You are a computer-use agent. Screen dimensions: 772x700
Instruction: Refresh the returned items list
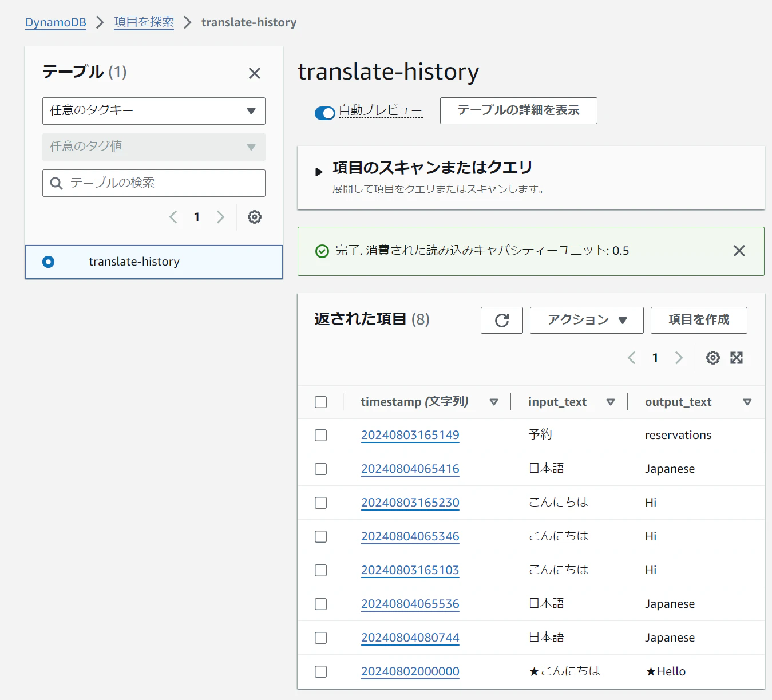click(502, 320)
